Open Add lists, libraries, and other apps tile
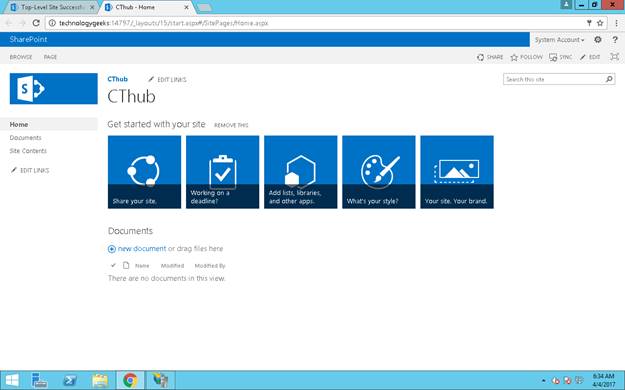Image resolution: width=625 pixels, height=390 pixels. click(301, 172)
